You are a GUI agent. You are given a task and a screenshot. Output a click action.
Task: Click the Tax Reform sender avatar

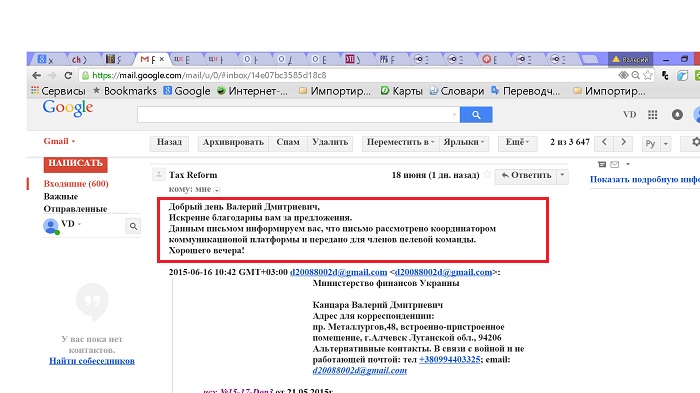click(158, 175)
